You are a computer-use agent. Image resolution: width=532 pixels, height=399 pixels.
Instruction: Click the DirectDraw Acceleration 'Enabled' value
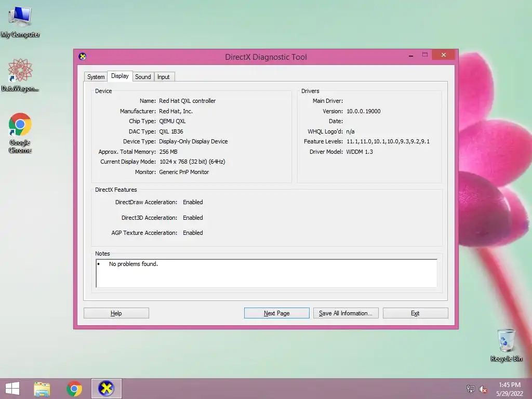[x=193, y=202]
